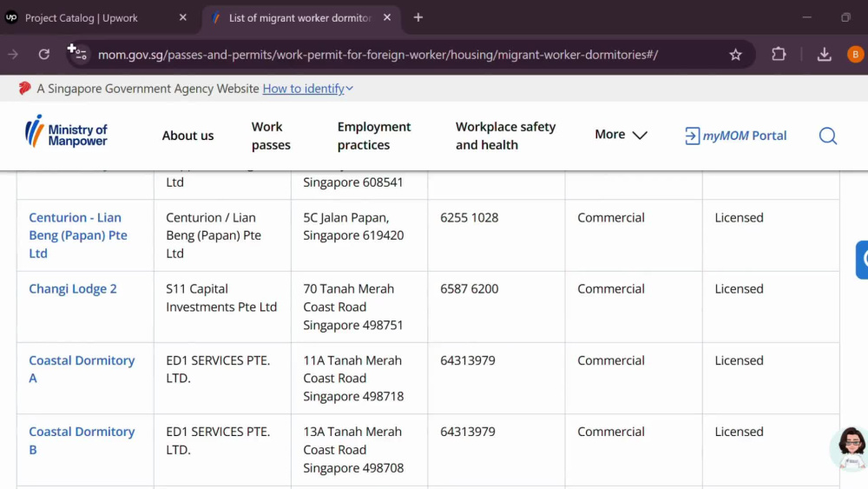Click 13A Tanah Merah Coast Road address
Viewport: 868px width, 489px height.
[x=353, y=450]
